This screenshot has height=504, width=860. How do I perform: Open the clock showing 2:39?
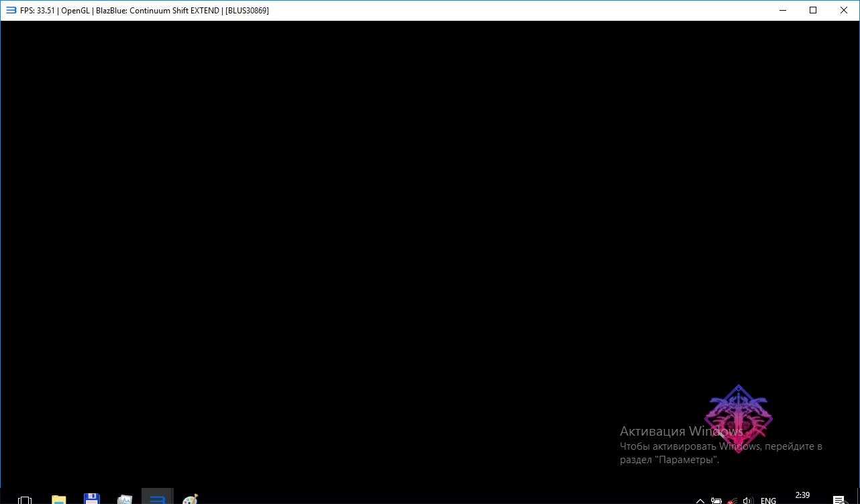[802, 496]
